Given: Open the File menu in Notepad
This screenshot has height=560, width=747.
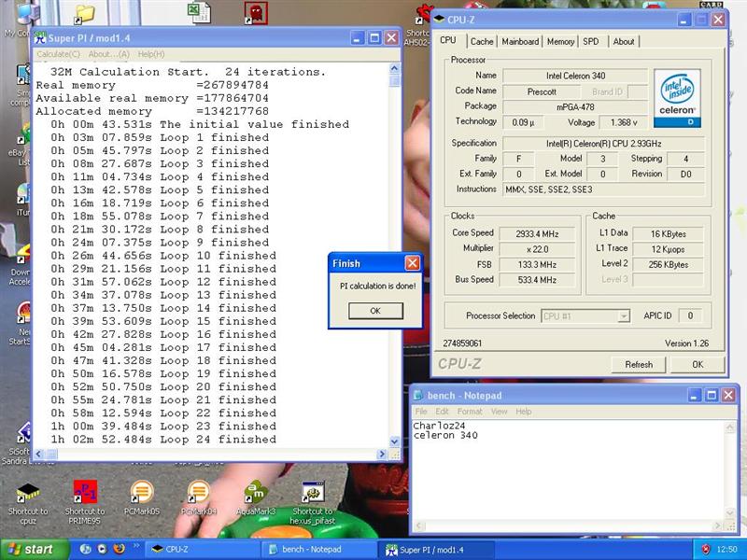Looking at the screenshot, I should [x=421, y=412].
